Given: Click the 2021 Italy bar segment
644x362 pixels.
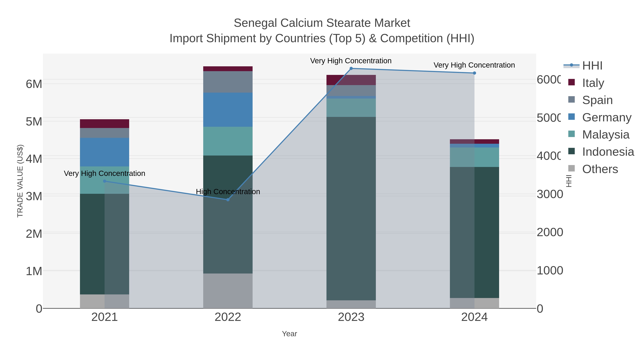Looking at the screenshot, I should (x=104, y=124).
